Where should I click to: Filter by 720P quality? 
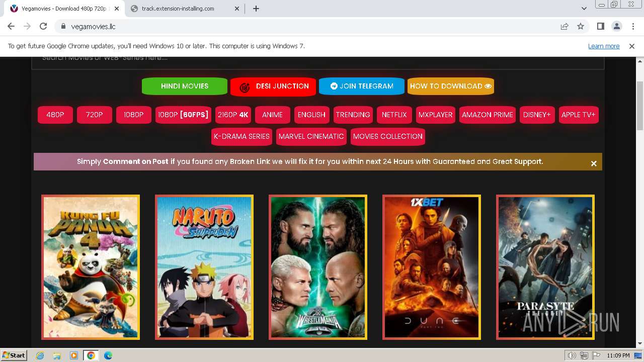(x=95, y=115)
